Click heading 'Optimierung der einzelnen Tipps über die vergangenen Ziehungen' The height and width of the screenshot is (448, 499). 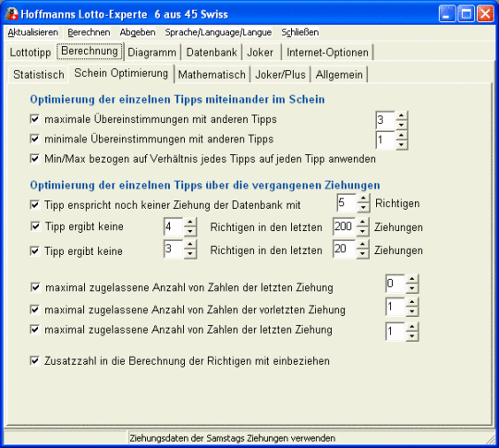pyautogui.click(x=205, y=185)
